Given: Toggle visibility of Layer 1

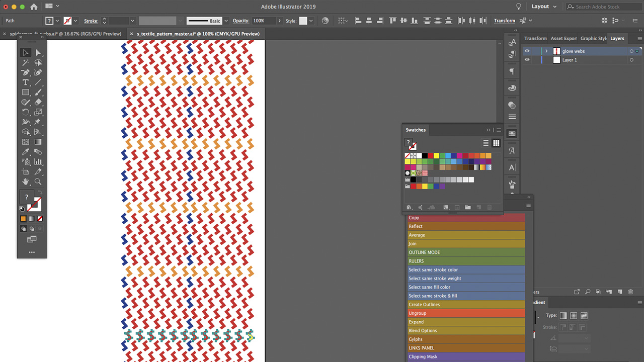Looking at the screenshot, I should (527, 59).
